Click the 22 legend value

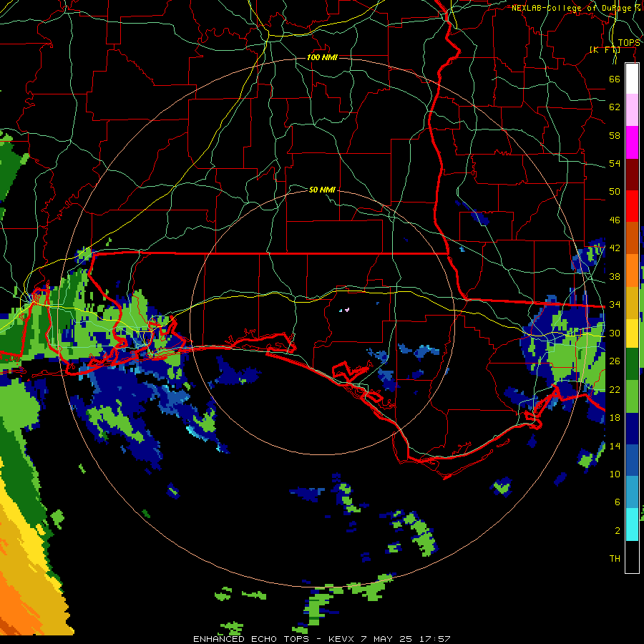[x=615, y=390]
